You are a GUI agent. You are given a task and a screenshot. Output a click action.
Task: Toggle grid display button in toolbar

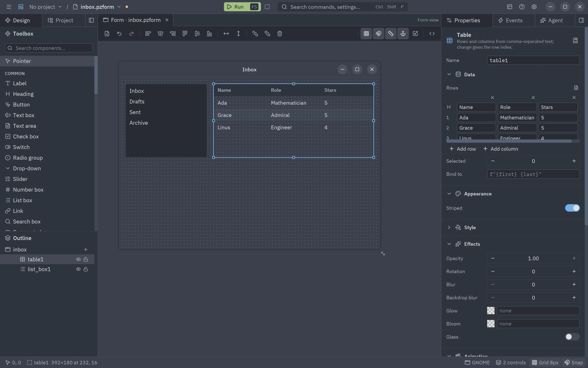click(x=366, y=34)
